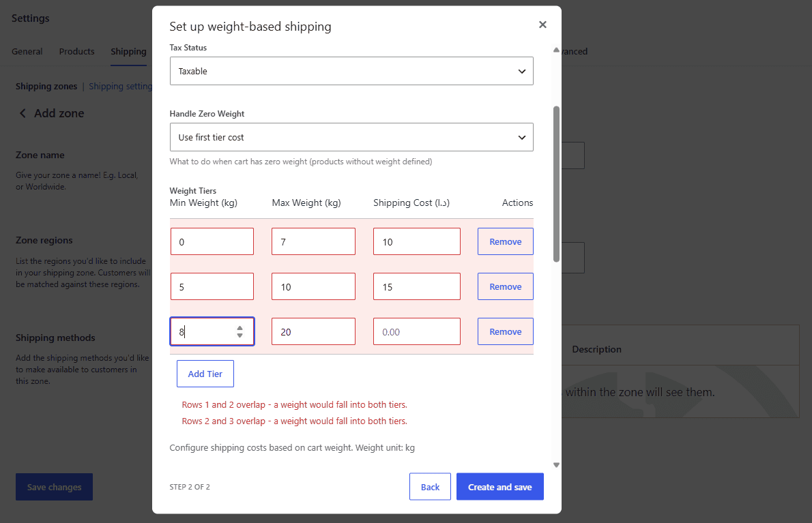Viewport: 812px width, 523px height.
Task: Add a new weight tier
Action: 205,374
